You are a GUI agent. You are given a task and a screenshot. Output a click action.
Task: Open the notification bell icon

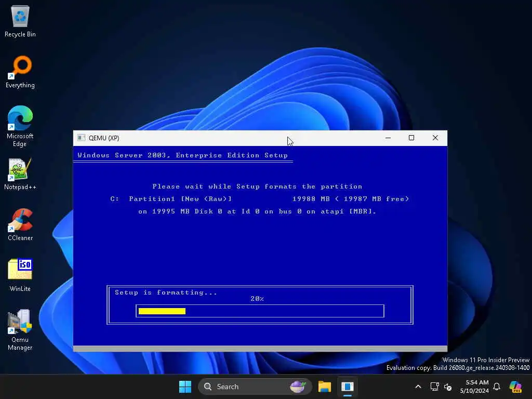497,387
